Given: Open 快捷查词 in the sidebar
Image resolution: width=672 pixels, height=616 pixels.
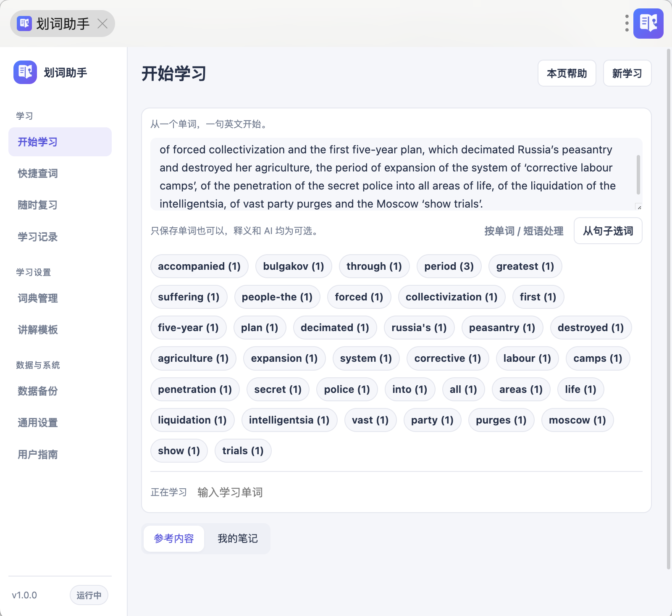Looking at the screenshot, I should [60, 173].
